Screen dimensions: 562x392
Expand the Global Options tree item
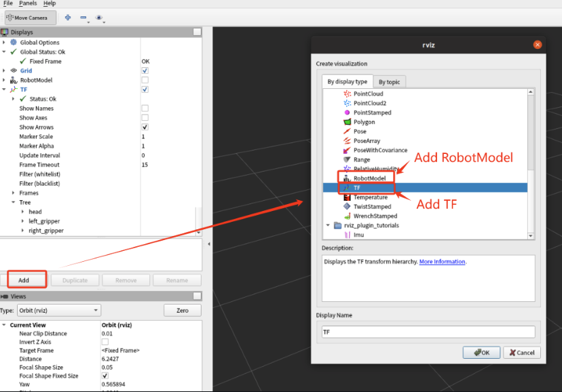click(4, 43)
